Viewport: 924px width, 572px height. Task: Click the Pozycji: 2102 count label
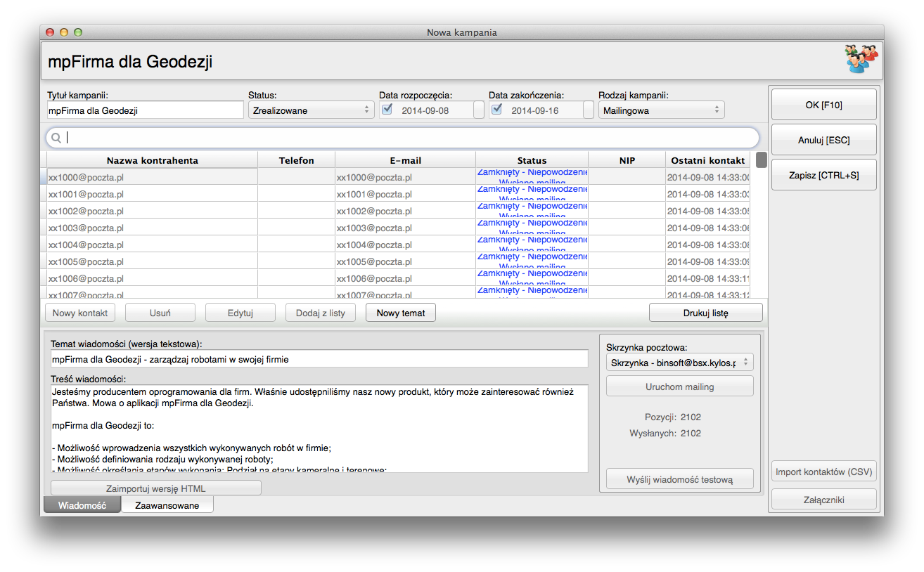pos(673,417)
